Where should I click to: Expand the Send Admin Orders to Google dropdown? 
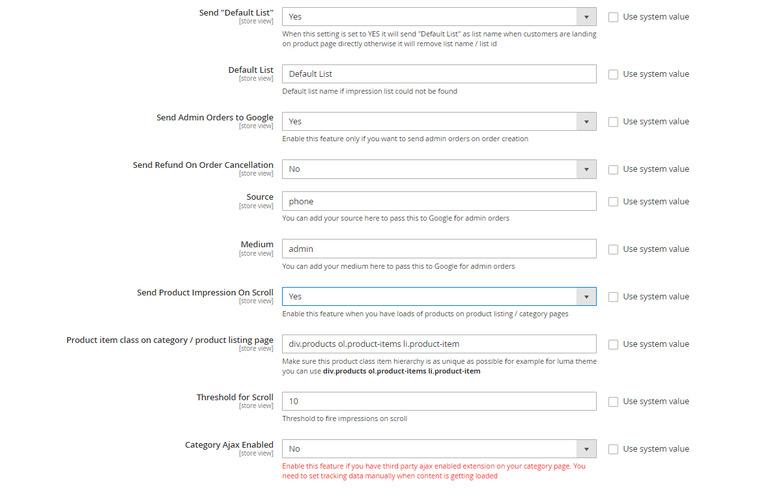pyautogui.click(x=439, y=122)
